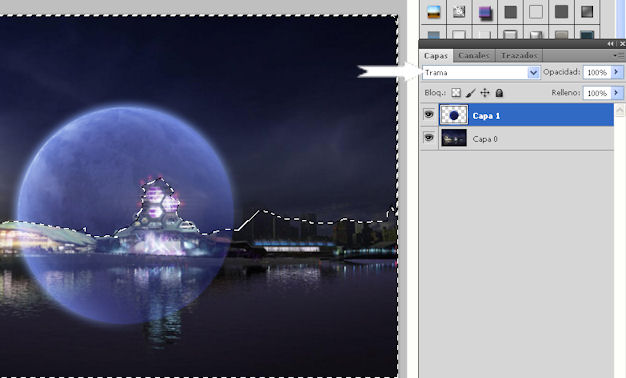The height and width of the screenshot is (378, 626).
Task: Apply the sunset landscape style swatch
Action: pyautogui.click(x=434, y=12)
